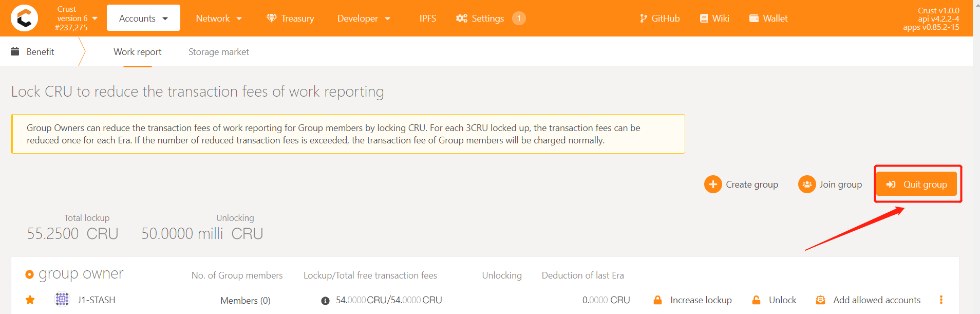
Task: Switch to the Work report tab
Action: point(138,52)
